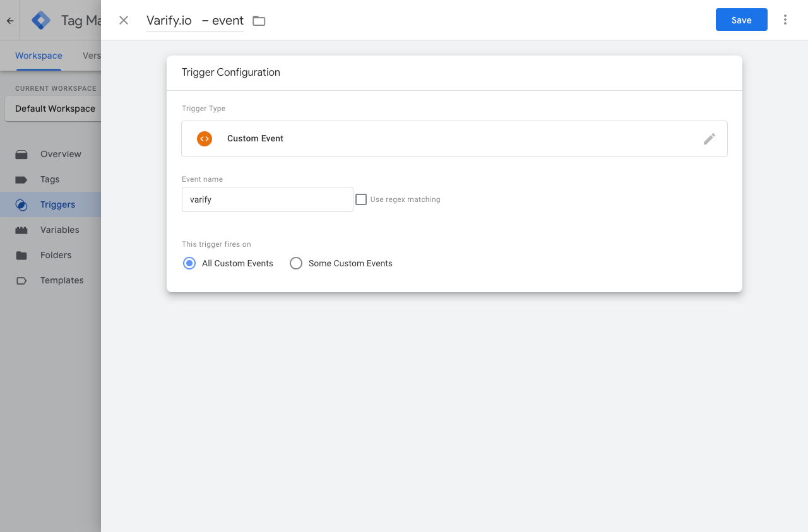Image resolution: width=808 pixels, height=532 pixels.
Task: Close the trigger editor with the X icon
Action: tap(124, 20)
